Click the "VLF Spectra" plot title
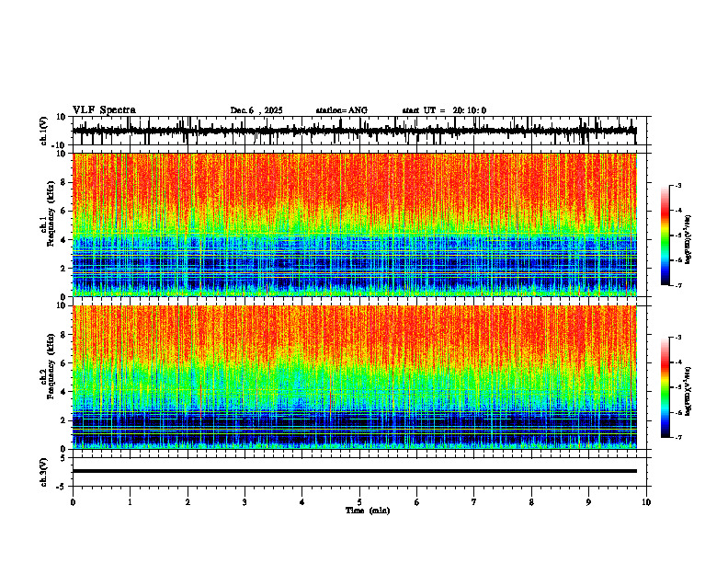This screenshot has height=563, width=728. [104, 110]
